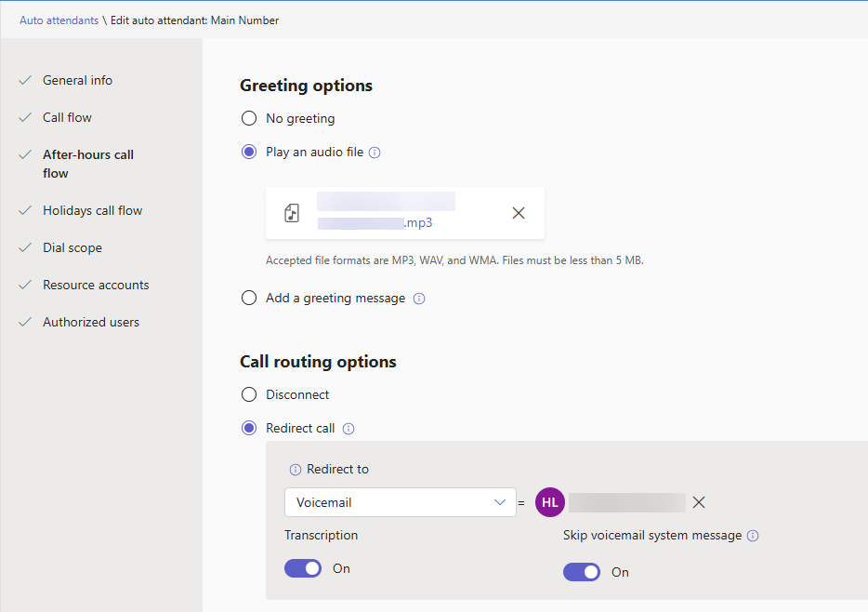Remove the uploaded mp3 audio file
Screen dimensions: 868x612
[x=519, y=213]
